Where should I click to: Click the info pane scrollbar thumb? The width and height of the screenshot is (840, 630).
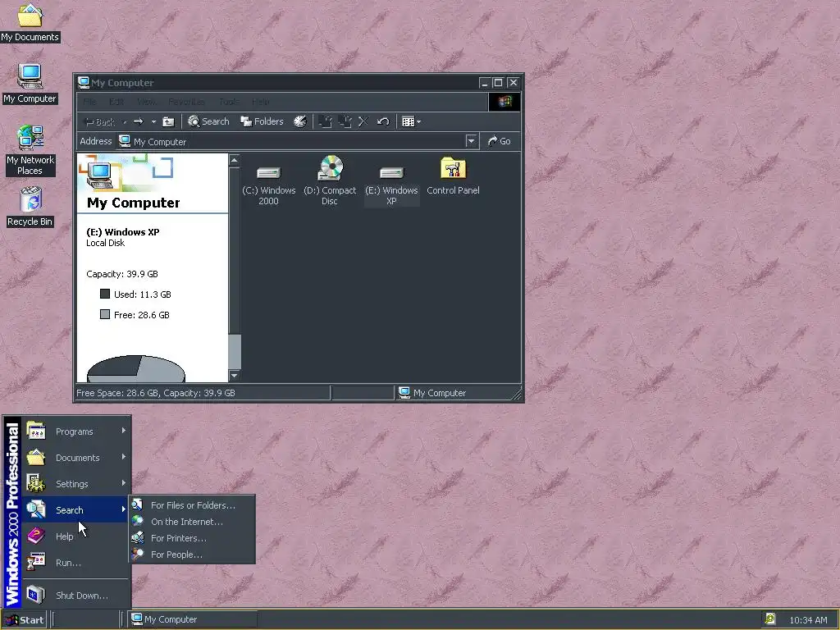(x=234, y=352)
